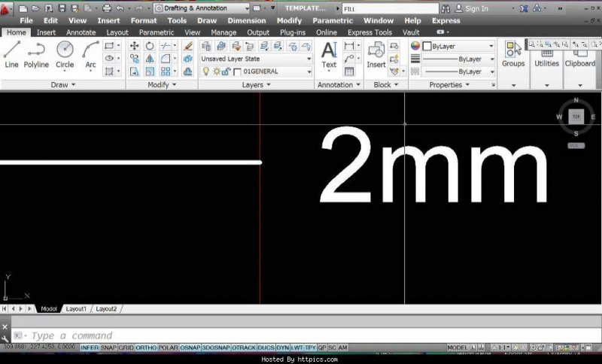The image size is (602, 364).
Task: Select the Arc tool
Action: click(x=90, y=54)
